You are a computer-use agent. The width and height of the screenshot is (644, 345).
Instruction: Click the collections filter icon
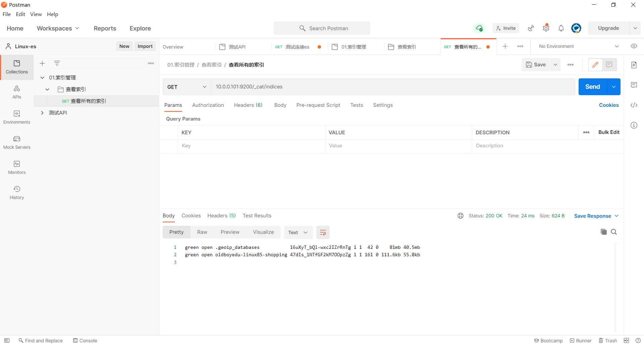(57, 63)
